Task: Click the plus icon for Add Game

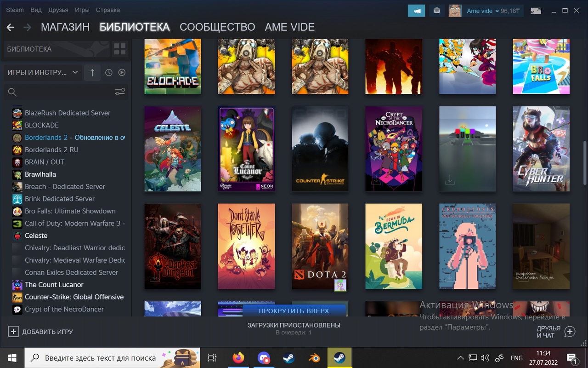Action: [x=13, y=332]
